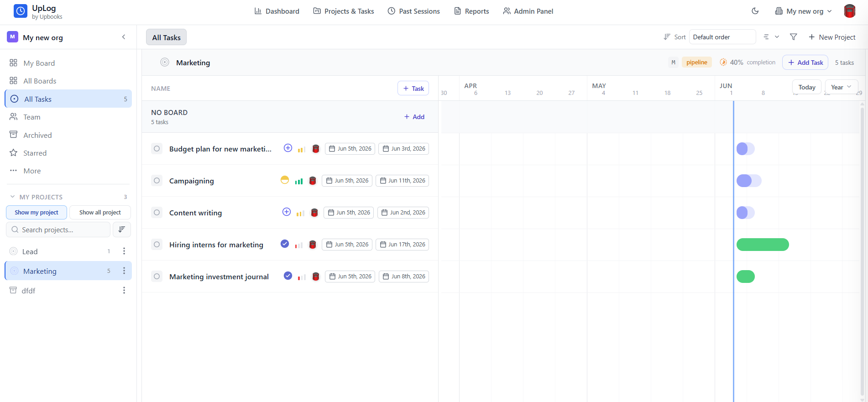Select Show all project toggle
This screenshot has height=402, width=868.
100,212
